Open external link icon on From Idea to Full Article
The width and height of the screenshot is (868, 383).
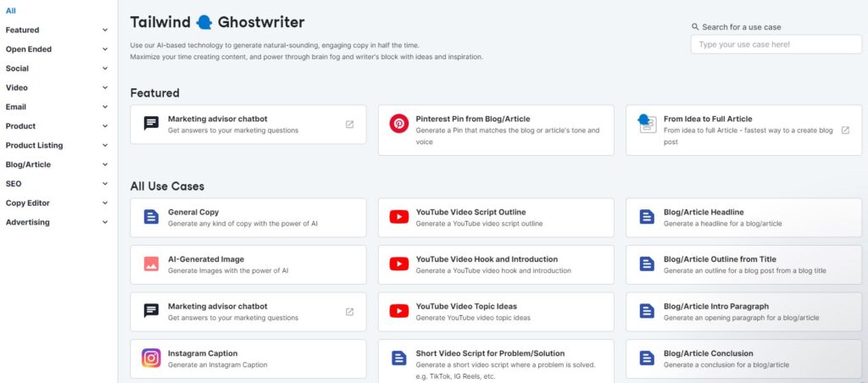point(845,130)
